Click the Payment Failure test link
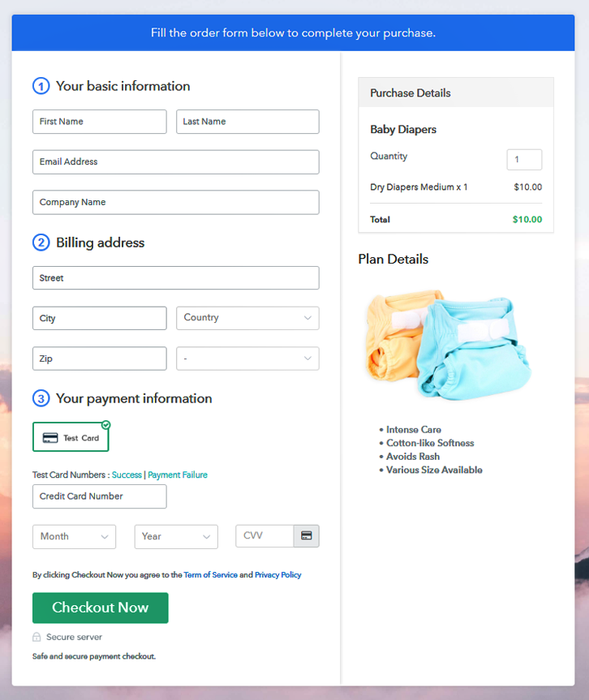Image resolution: width=589 pixels, height=700 pixels. point(178,475)
